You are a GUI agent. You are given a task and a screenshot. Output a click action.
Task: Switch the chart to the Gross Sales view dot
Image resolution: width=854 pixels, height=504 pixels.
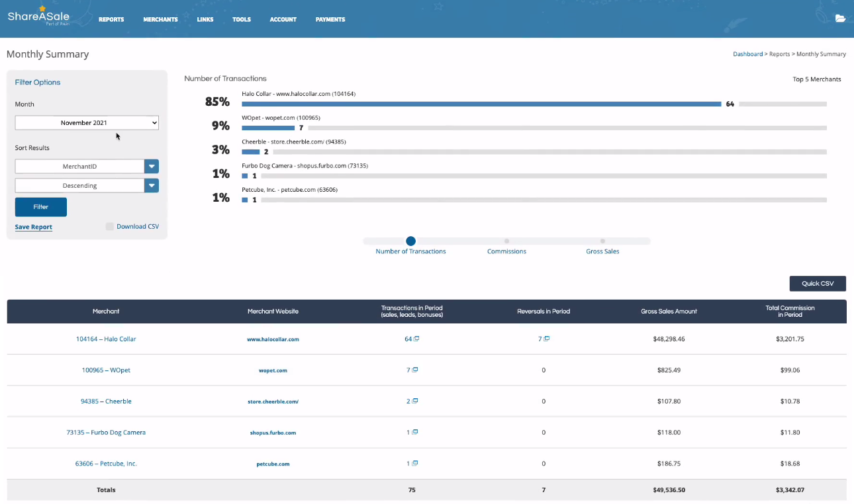(x=602, y=241)
